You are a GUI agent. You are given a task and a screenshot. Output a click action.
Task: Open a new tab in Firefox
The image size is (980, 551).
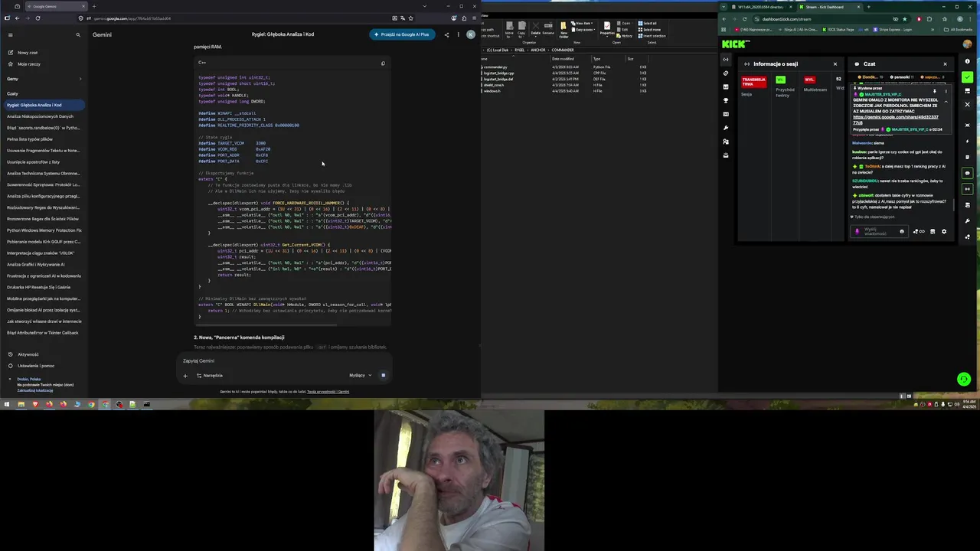(x=94, y=6)
